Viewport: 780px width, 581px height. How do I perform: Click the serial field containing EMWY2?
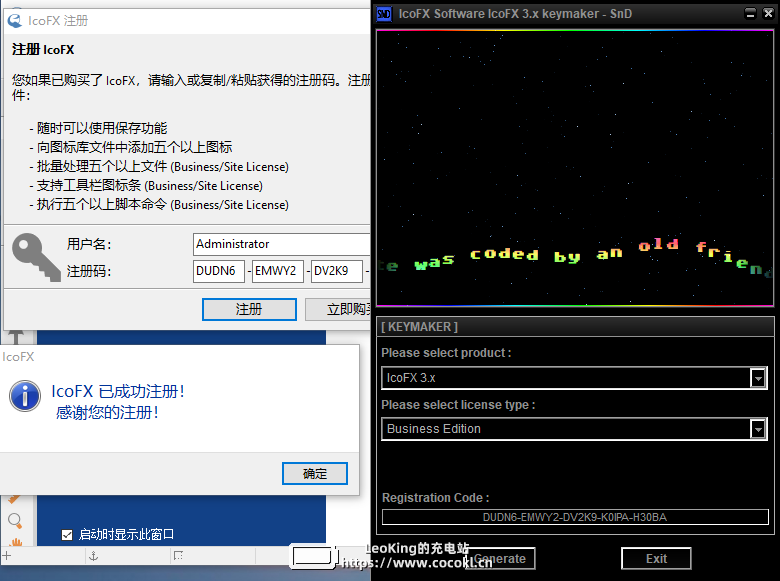[278, 271]
